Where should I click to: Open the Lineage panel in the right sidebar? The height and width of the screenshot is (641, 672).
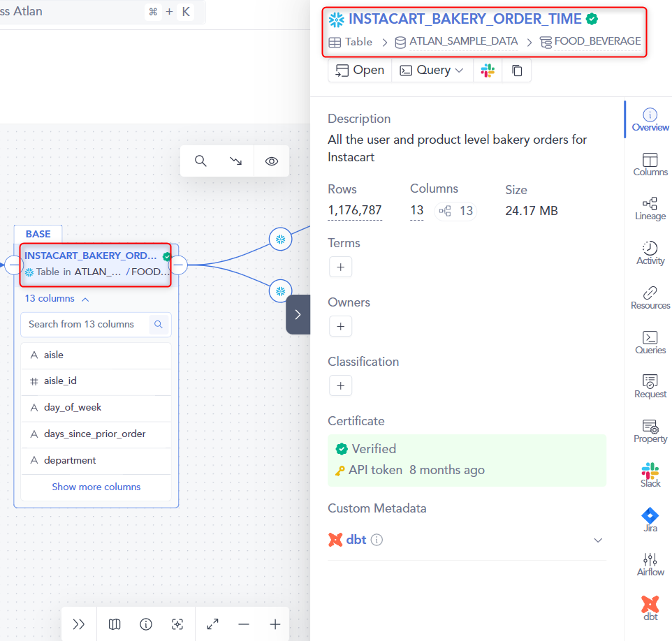(x=650, y=207)
